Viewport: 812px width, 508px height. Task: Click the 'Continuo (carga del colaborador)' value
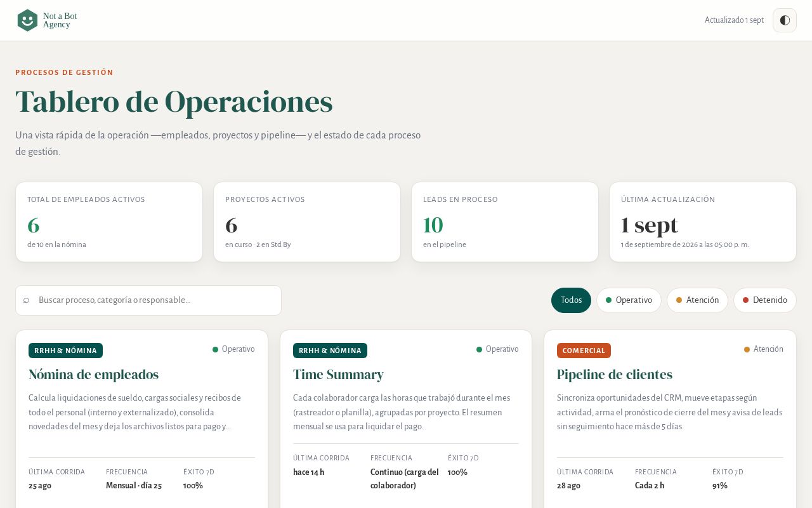[x=405, y=479]
